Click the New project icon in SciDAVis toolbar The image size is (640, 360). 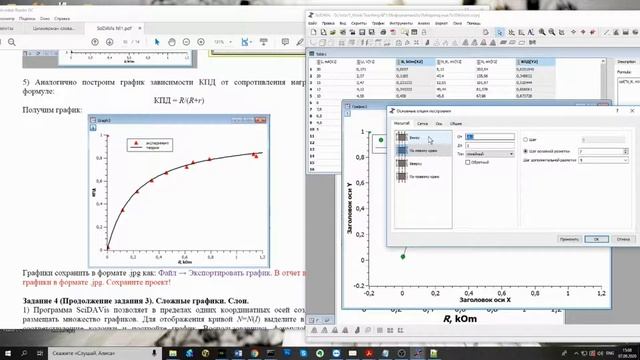click(313, 32)
